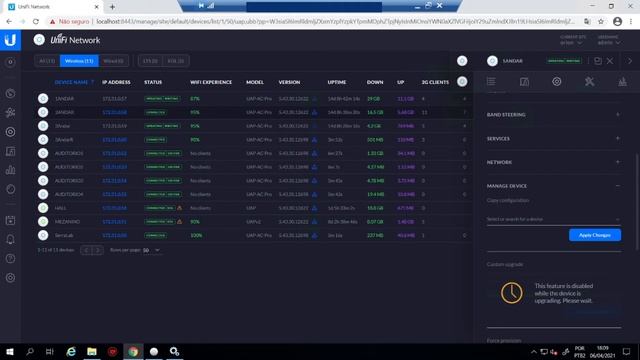Open the IP address link of HALL
The height and width of the screenshot is (360, 640).
[114, 208]
